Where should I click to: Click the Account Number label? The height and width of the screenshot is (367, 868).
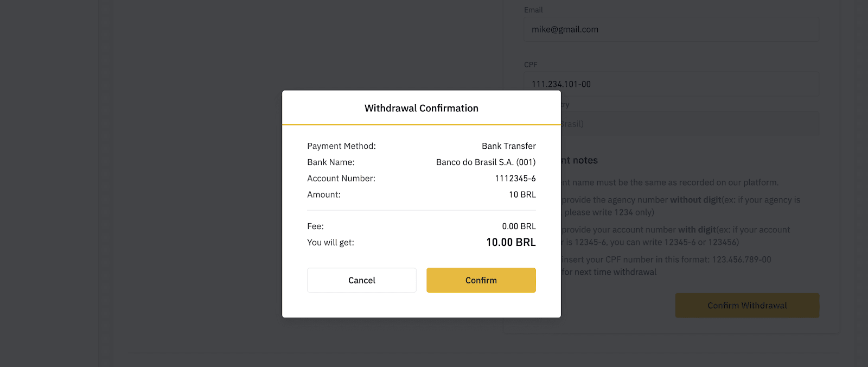(341, 179)
